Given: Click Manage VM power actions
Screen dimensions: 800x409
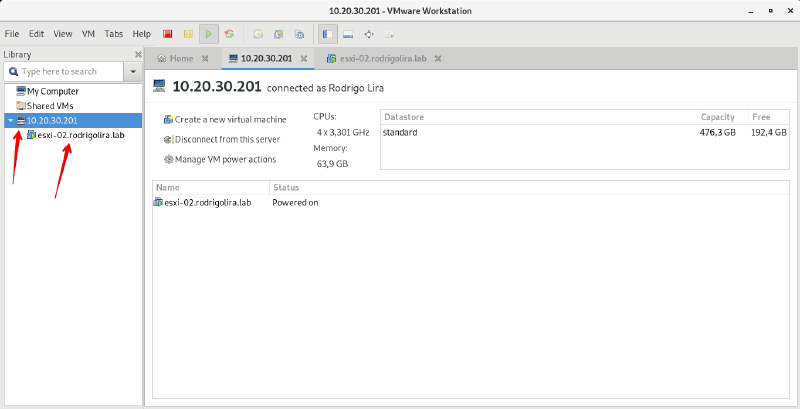Looking at the screenshot, I should [225, 159].
